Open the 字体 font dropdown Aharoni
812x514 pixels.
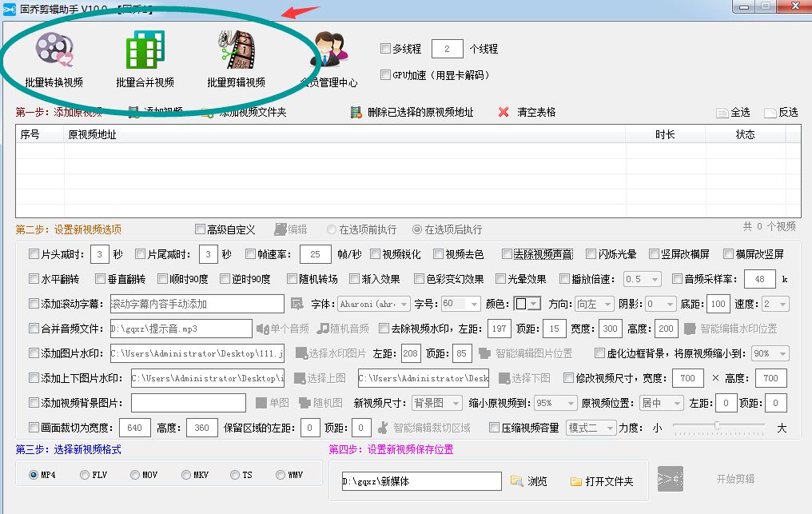click(x=374, y=304)
